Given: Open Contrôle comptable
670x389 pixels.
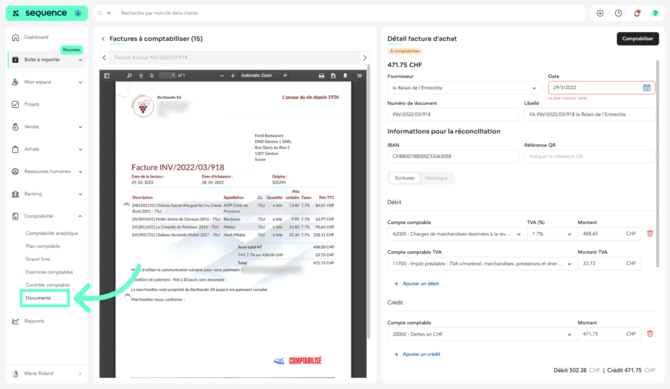Looking at the screenshot, I should coord(47,285).
